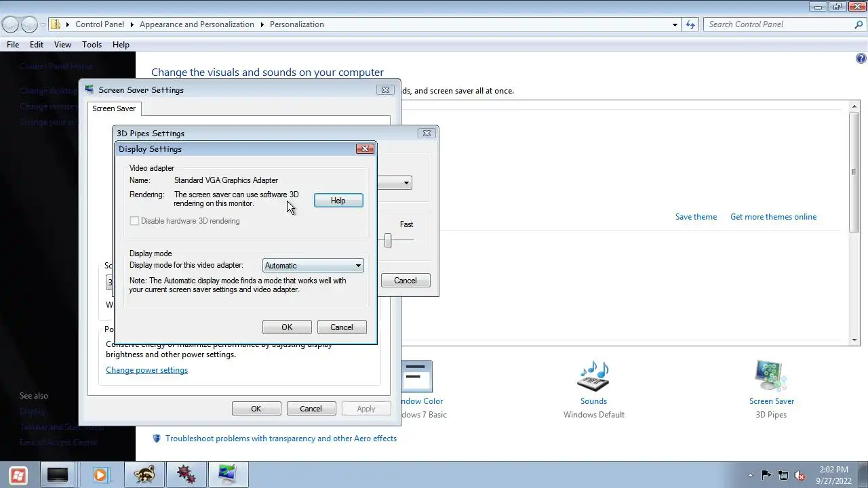Click the Forward navigation arrow
The image size is (868, 488).
pyautogui.click(x=29, y=24)
